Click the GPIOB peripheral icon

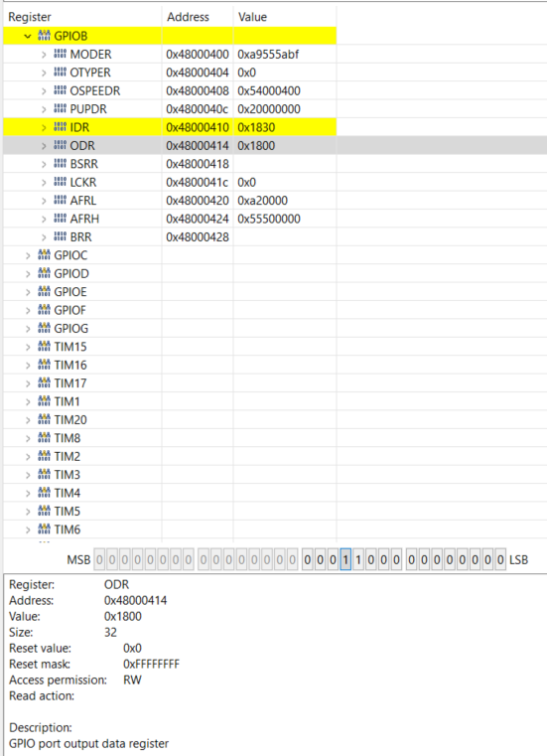(44, 36)
